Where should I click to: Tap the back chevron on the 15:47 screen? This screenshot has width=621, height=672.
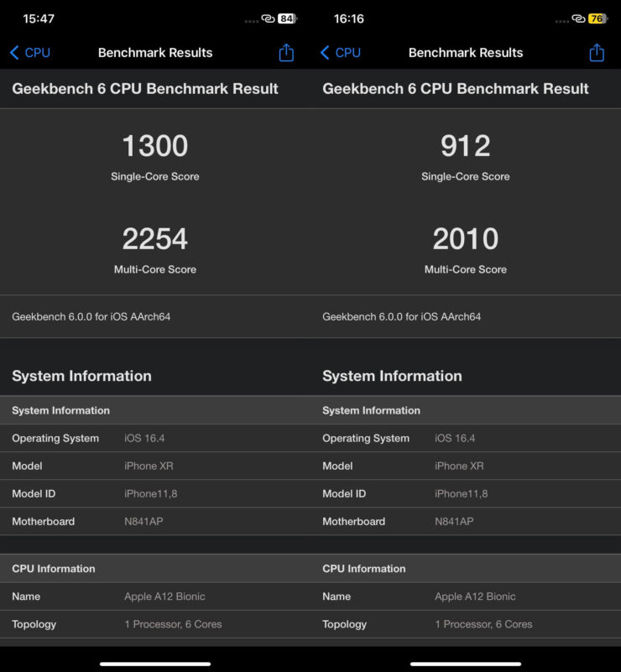coord(14,52)
